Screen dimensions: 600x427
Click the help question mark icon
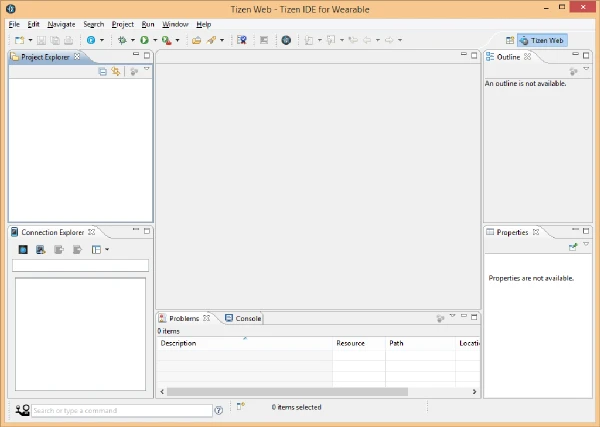pyautogui.click(x=219, y=410)
